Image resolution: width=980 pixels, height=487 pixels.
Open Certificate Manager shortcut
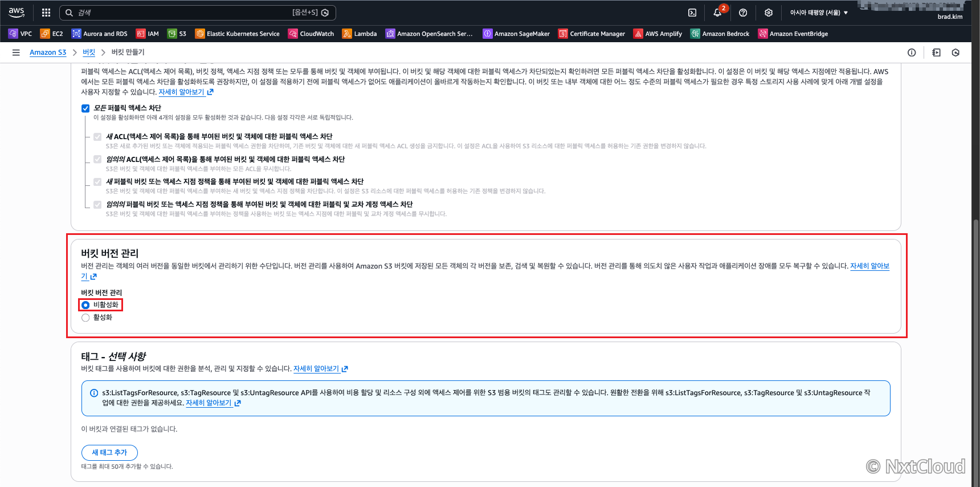(592, 34)
